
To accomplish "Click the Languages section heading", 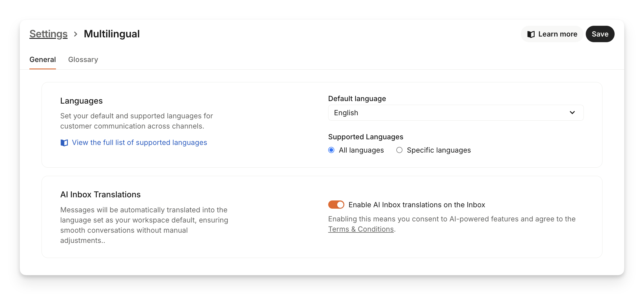I will click(x=81, y=101).
